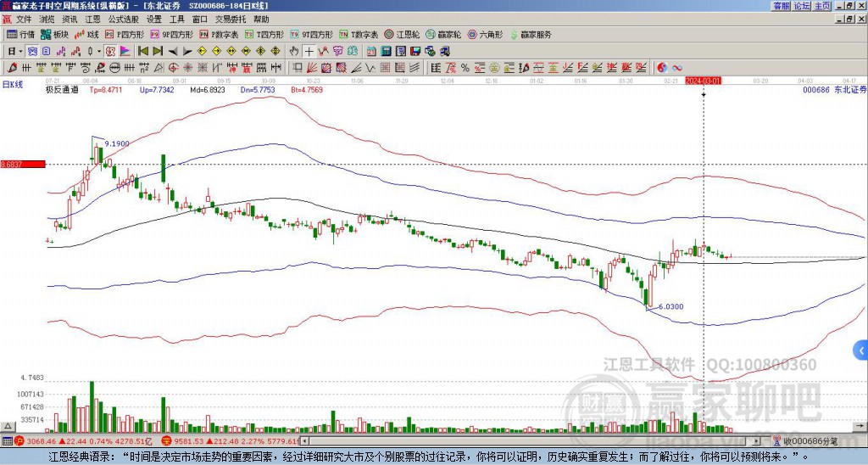Click the red zigzag wave icon

(323, 52)
